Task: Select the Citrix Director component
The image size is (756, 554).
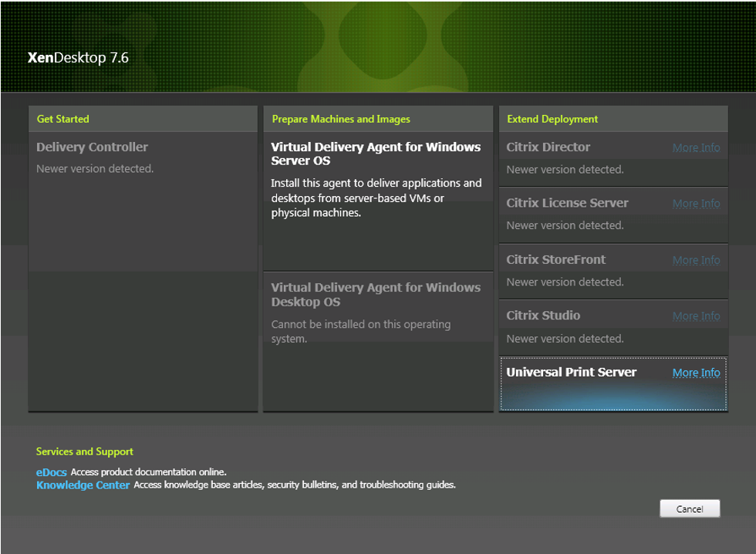Action: coord(548,147)
